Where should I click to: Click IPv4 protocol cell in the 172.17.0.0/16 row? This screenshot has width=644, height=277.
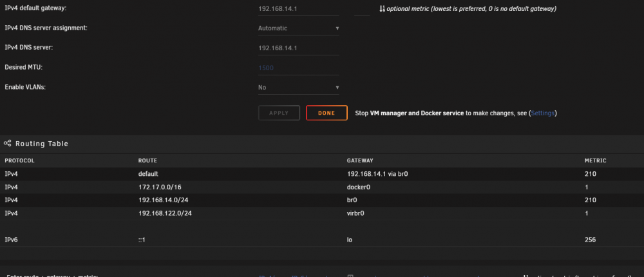11,187
